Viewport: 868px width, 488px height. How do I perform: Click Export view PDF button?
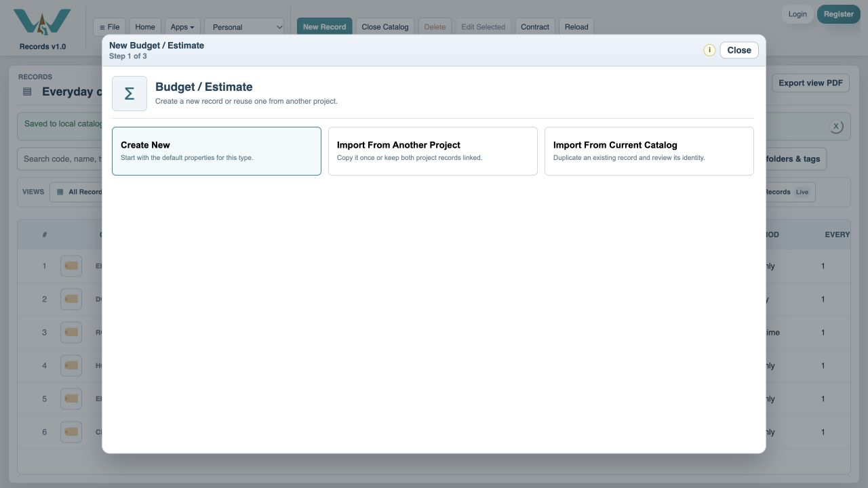click(810, 83)
